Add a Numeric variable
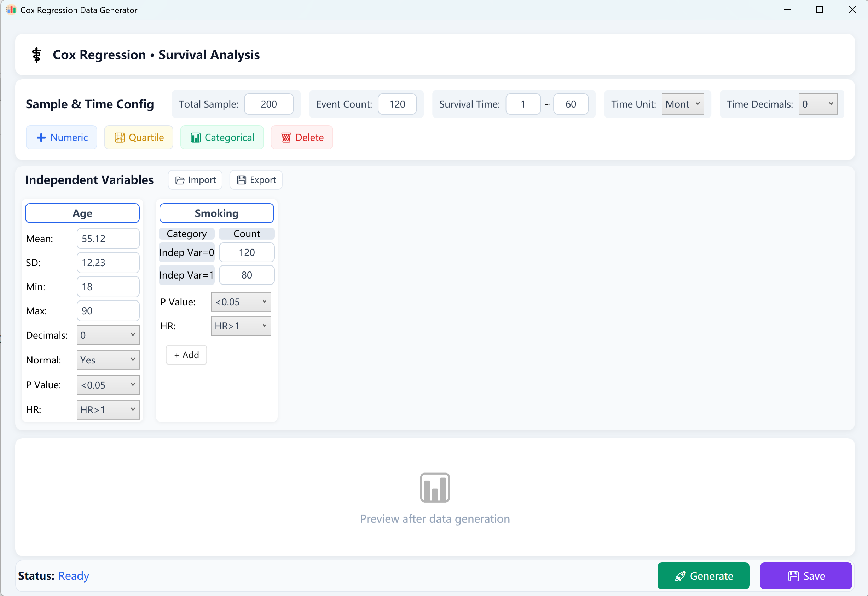Image resolution: width=868 pixels, height=596 pixels. (x=62, y=137)
